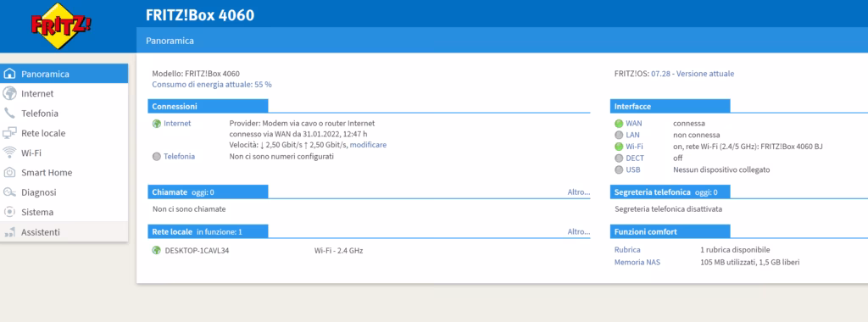Click "Nessun dispositivo collegato" text
Viewport: 868px width, 322px height.
[x=721, y=169]
